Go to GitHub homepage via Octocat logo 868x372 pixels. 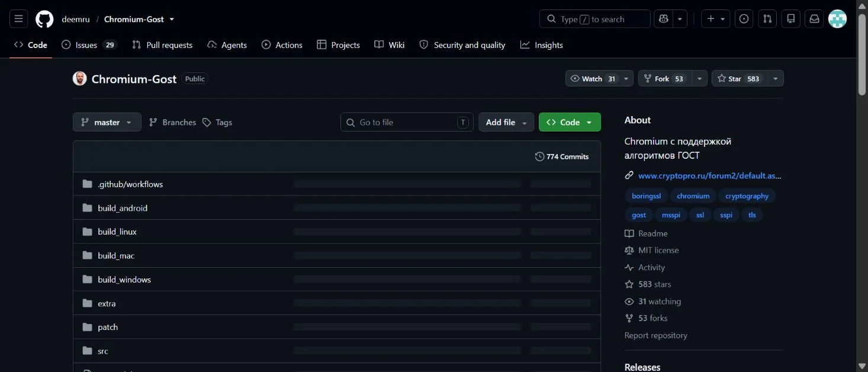coord(44,19)
